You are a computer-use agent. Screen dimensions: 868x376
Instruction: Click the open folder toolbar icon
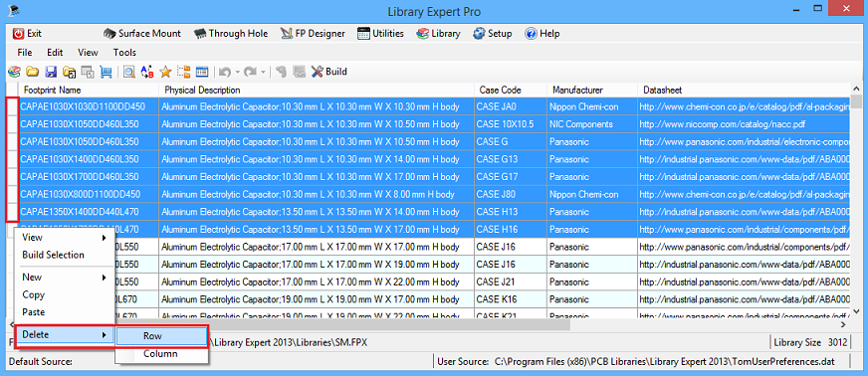(x=33, y=72)
